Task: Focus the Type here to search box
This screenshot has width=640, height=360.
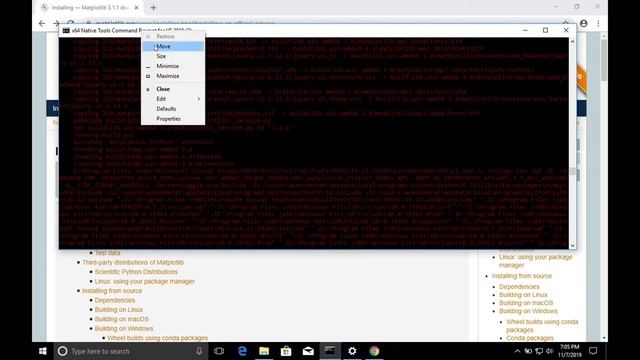Action: (x=131, y=351)
